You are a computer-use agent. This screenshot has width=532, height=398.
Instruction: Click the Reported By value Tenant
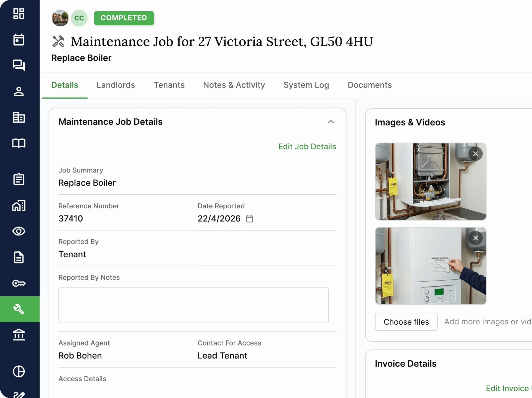click(x=72, y=254)
